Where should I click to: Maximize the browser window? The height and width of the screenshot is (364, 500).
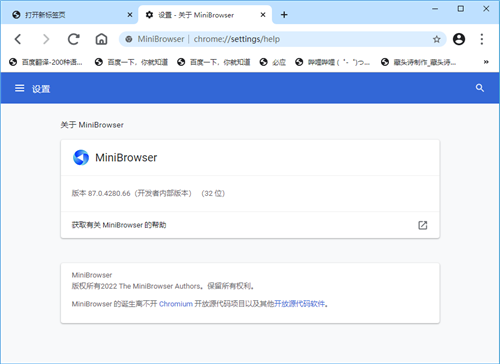(x=460, y=9)
